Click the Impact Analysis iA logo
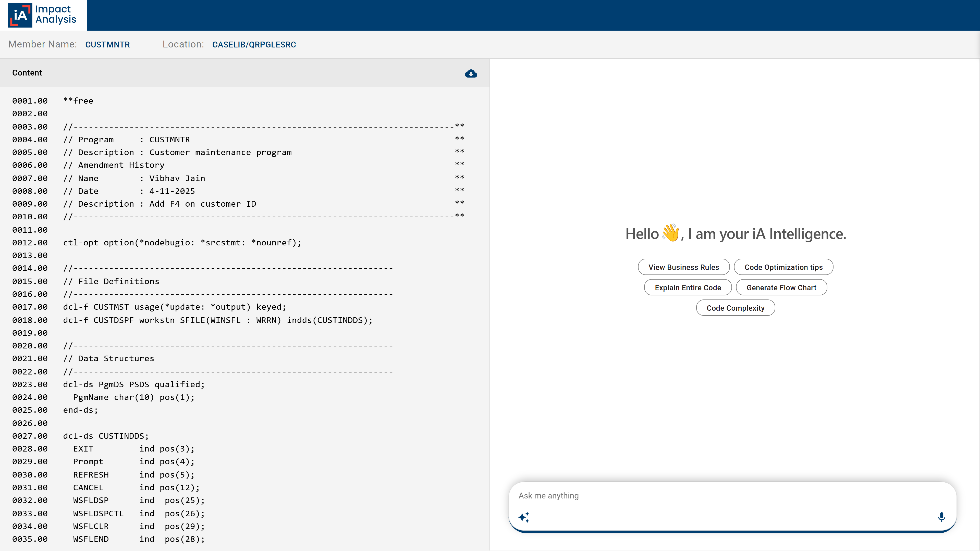The image size is (980, 551). pos(20,15)
